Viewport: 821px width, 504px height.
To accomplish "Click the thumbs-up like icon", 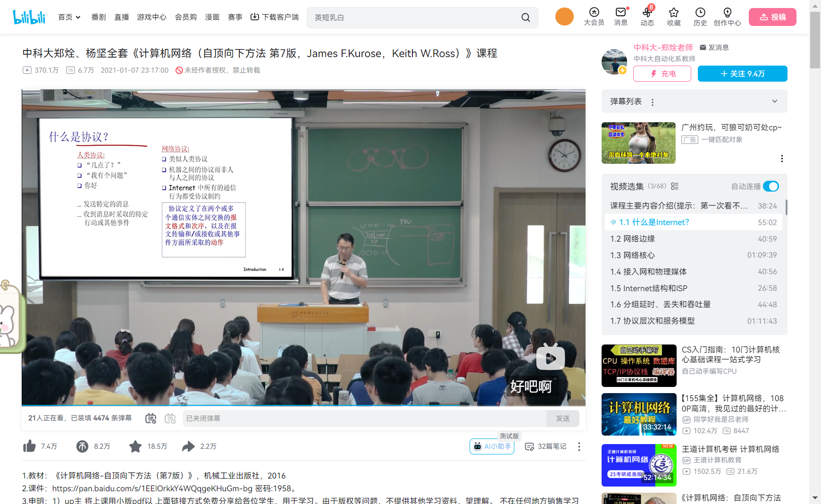I will click(29, 446).
